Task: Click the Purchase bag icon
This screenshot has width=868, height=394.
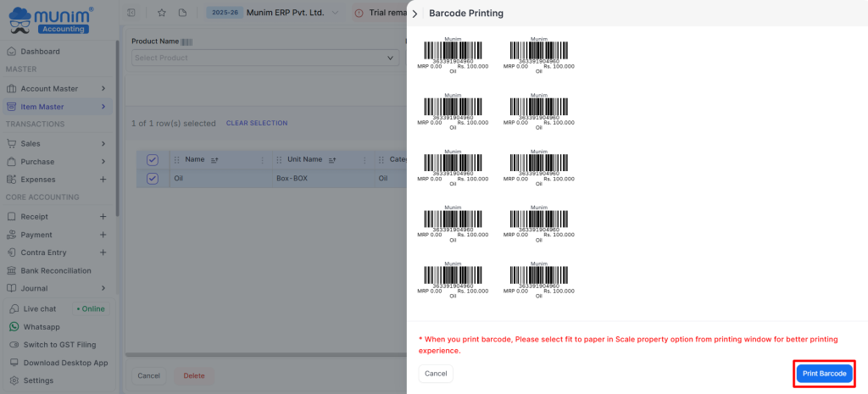Action: coord(11,162)
